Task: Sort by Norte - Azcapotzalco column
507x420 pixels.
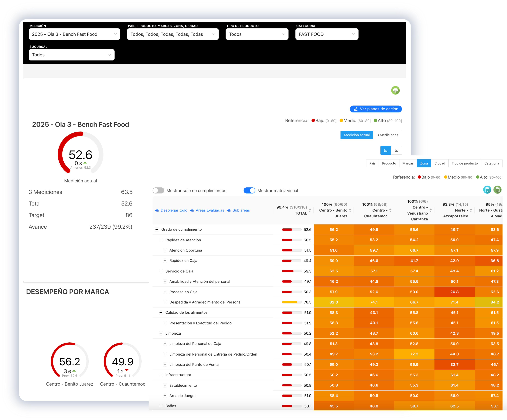Action: pos(471,210)
